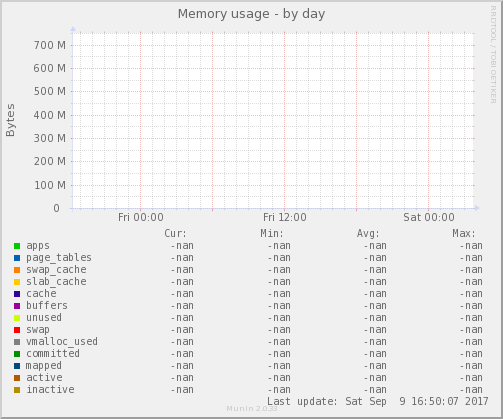503x419 pixels.
Task: Click the navy mapped legend swatch
Action: coord(17,366)
